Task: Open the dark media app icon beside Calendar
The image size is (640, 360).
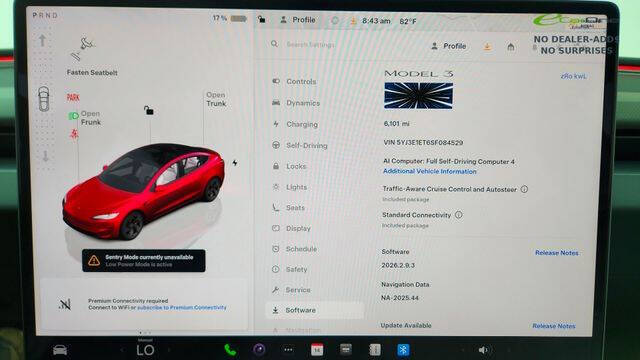Action: click(x=346, y=349)
